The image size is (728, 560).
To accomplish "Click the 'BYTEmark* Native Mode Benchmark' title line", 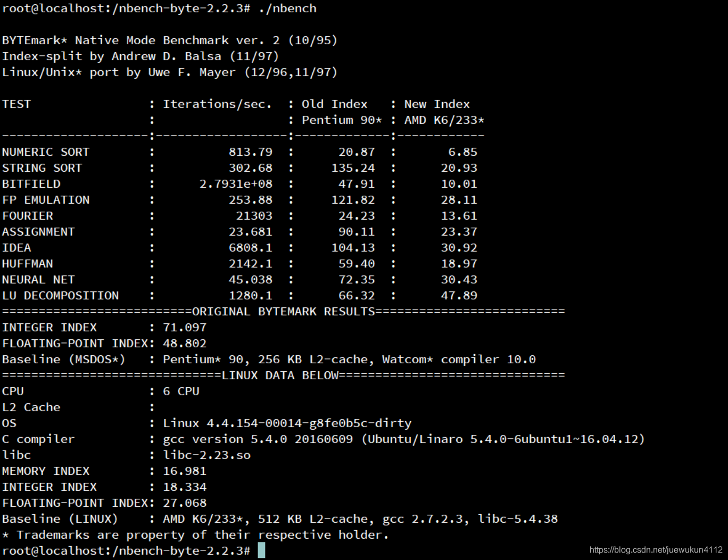I will coord(170,40).
